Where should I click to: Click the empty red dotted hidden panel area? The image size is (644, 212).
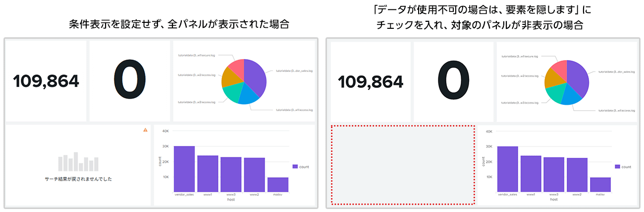(x=403, y=165)
